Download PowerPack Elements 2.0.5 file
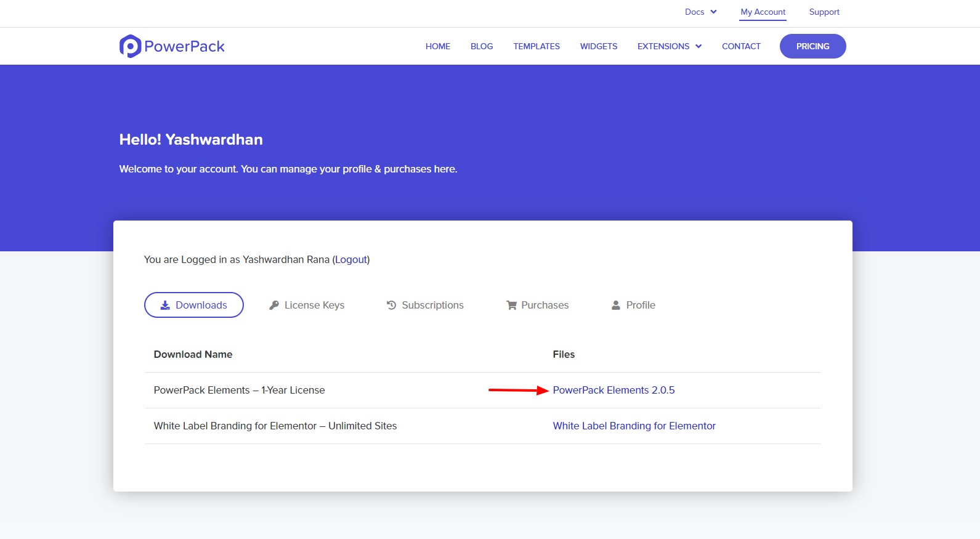This screenshot has width=980, height=539. [614, 390]
